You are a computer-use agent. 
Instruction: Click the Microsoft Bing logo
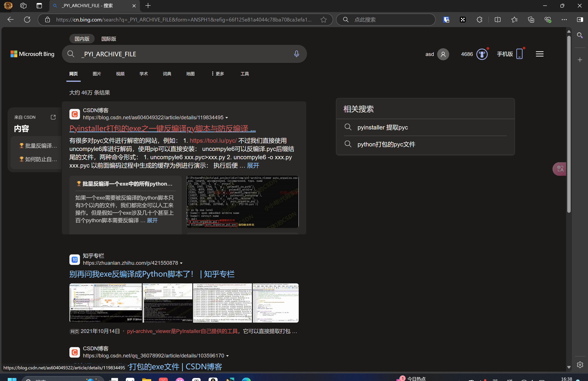pos(32,54)
